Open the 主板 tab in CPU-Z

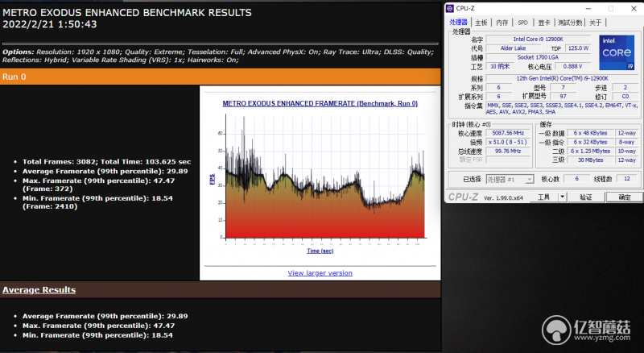click(x=481, y=23)
